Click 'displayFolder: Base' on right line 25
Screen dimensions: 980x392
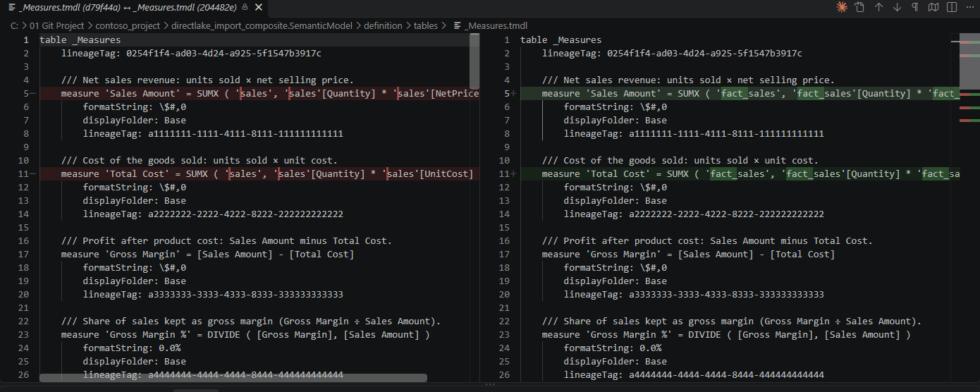615,362
